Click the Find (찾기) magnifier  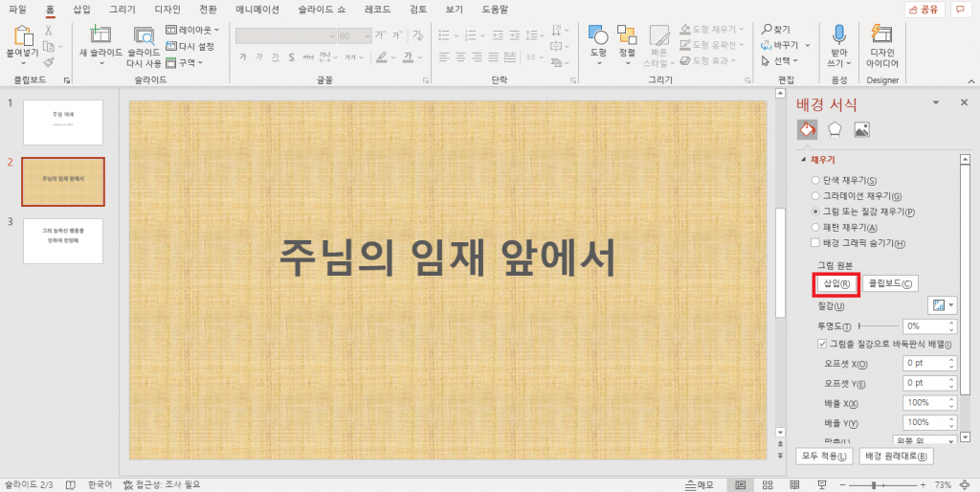pos(775,30)
